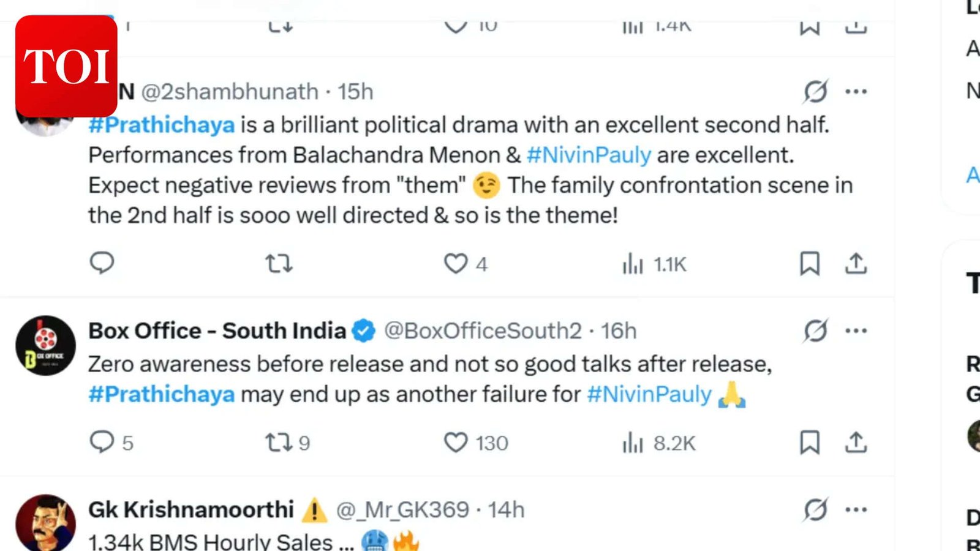
Task: Open Box Office South India profile picture
Action: 45,345
